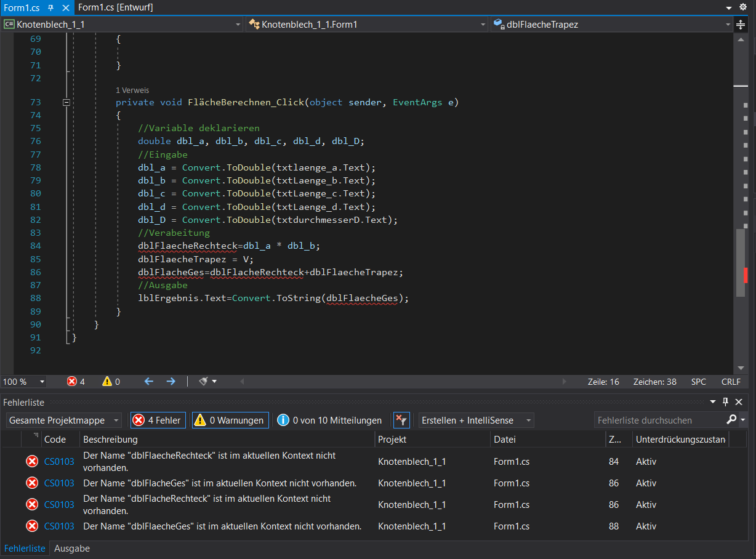Image resolution: width=756 pixels, height=559 pixels.
Task: Open the active documents list arrow
Action: (x=728, y=7)
